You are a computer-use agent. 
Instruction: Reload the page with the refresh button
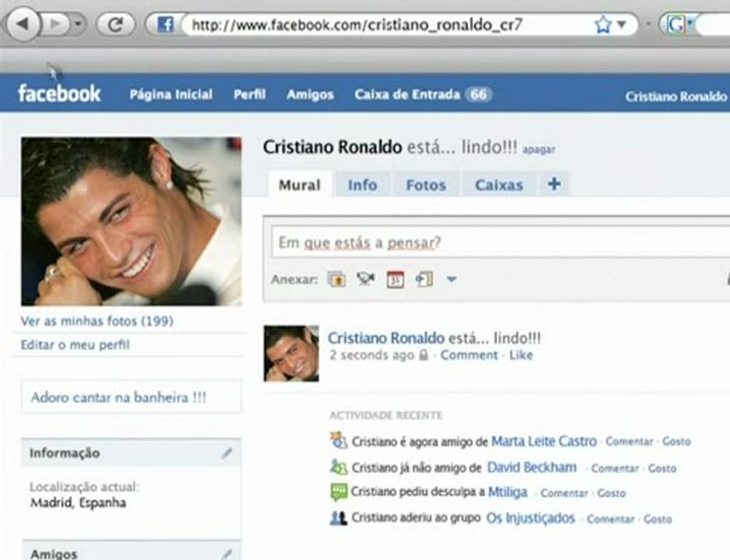116,24
